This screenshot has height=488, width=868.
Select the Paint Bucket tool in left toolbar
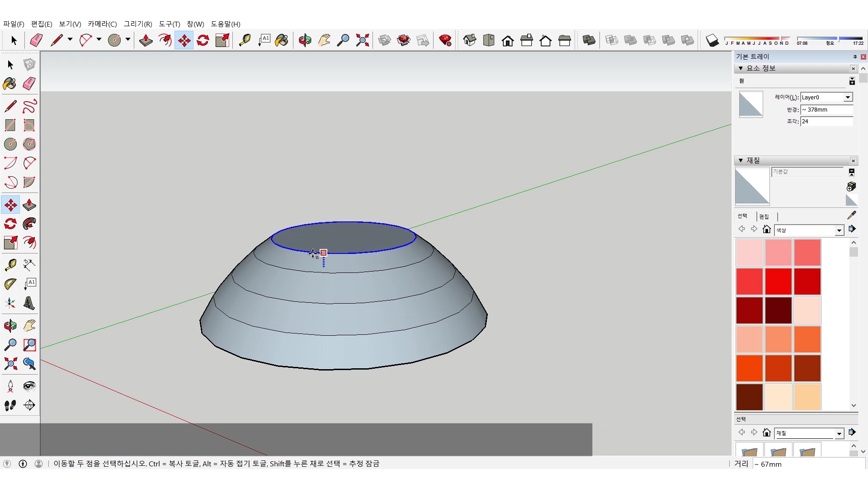coord(9,84)
